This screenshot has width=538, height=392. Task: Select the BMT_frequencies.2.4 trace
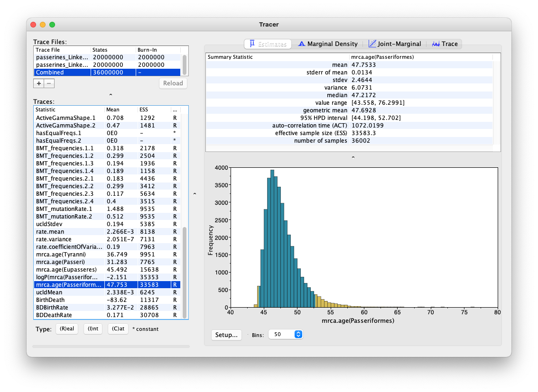(x=107, y=201)
